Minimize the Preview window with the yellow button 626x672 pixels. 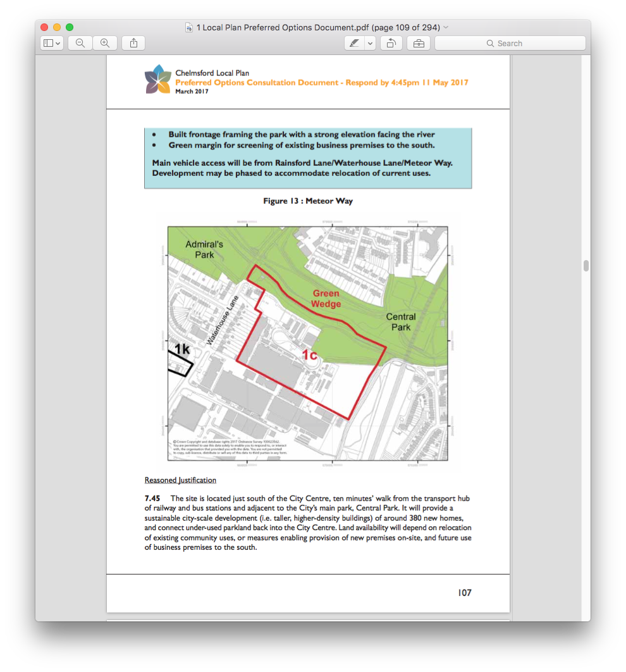pyautogui.click(x=57, y=27)
